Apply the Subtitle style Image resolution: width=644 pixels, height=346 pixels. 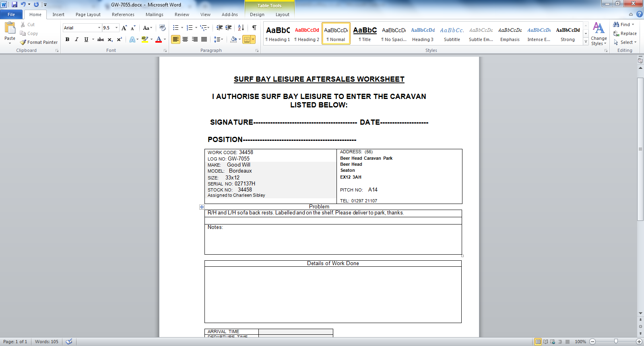(452, 33)
